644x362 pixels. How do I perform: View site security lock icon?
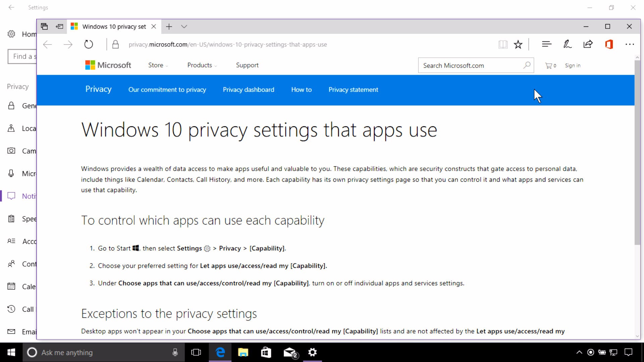coord(115,44)
